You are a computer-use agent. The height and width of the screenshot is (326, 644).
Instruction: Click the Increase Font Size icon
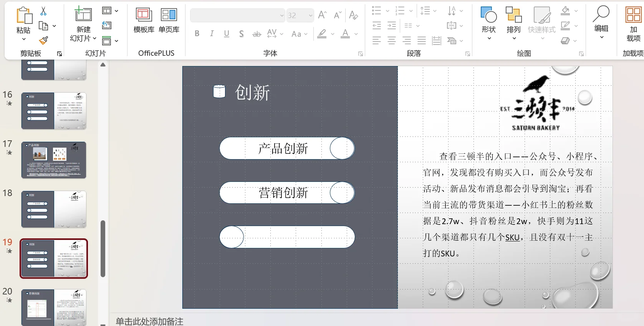coord(322,15)
